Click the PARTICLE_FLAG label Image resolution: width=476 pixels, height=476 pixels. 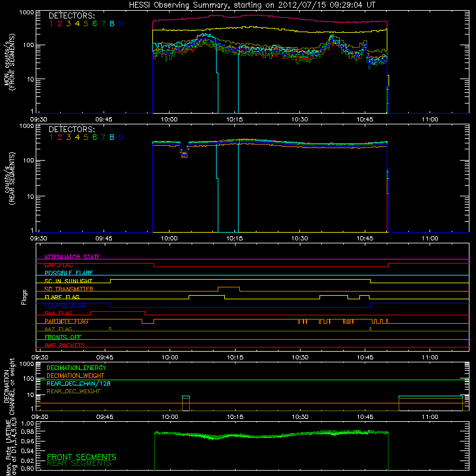(67, 321)
